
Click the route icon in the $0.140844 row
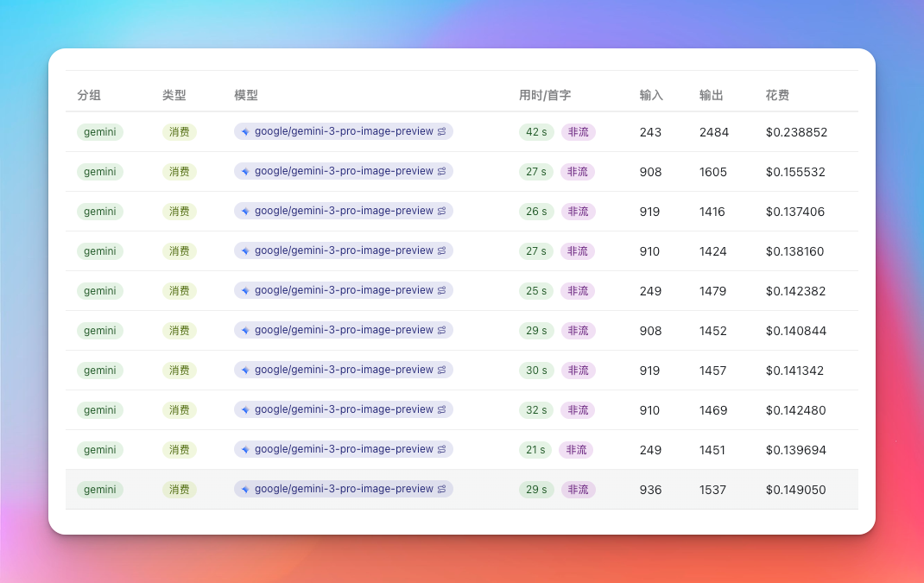441,330
